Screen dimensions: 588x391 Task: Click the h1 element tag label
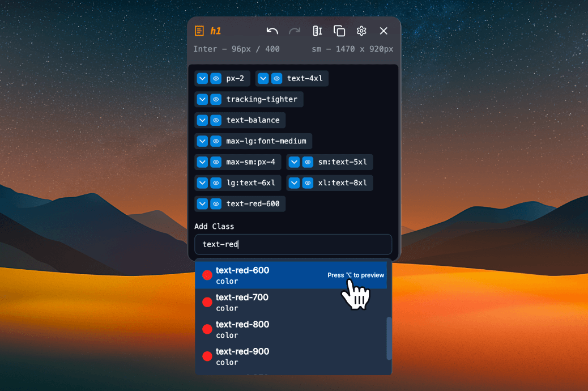216,31
